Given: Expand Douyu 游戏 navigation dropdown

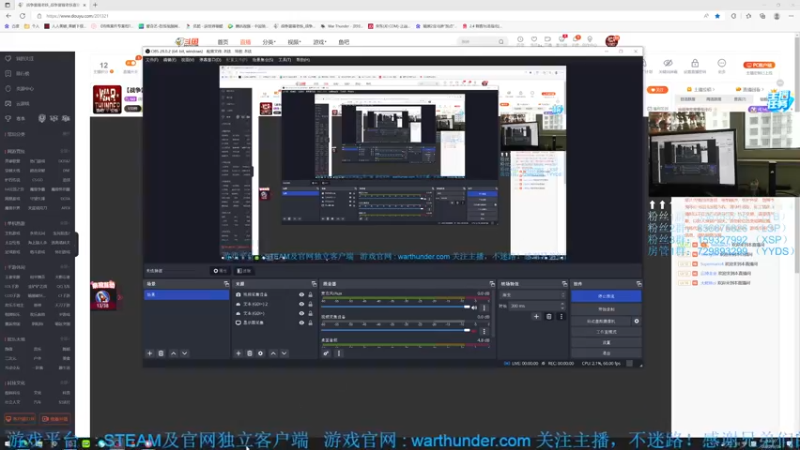Looking at the screenshot, I should tap(319, 42).
